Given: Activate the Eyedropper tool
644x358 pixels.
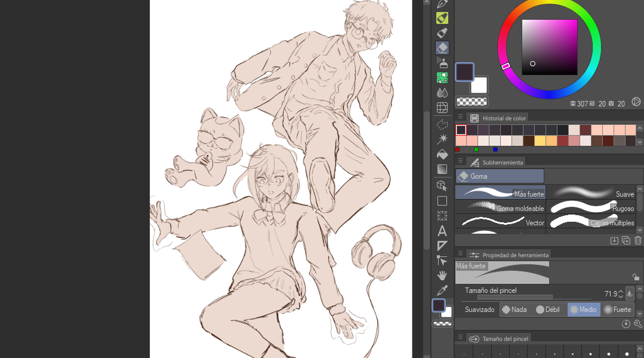Looking at the screenshot, I should [x=442, y=290].
